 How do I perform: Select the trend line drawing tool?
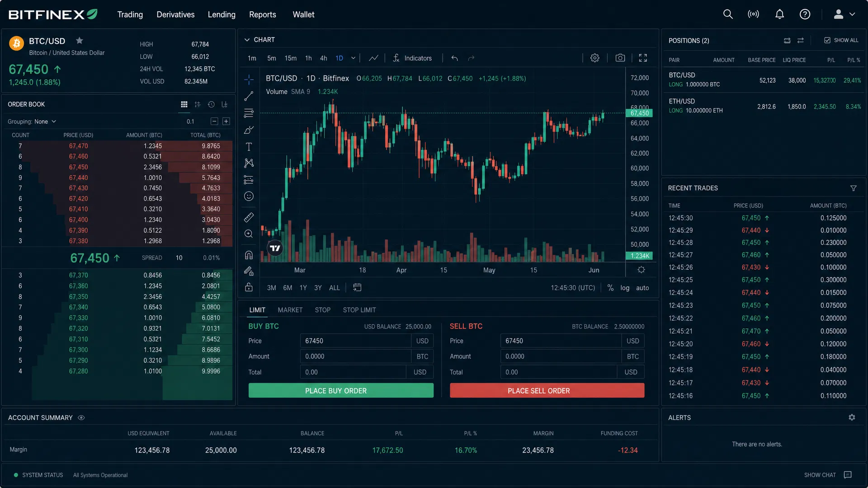(x=249, y=96)
